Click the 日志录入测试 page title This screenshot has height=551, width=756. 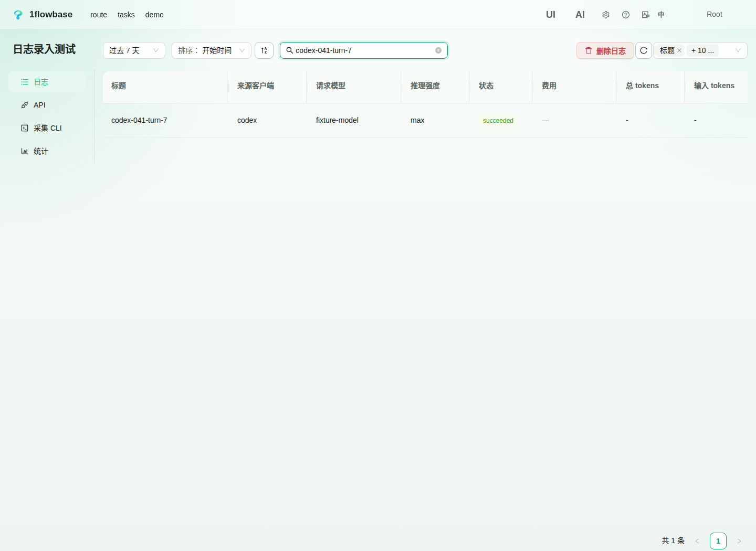pos(45,49)
